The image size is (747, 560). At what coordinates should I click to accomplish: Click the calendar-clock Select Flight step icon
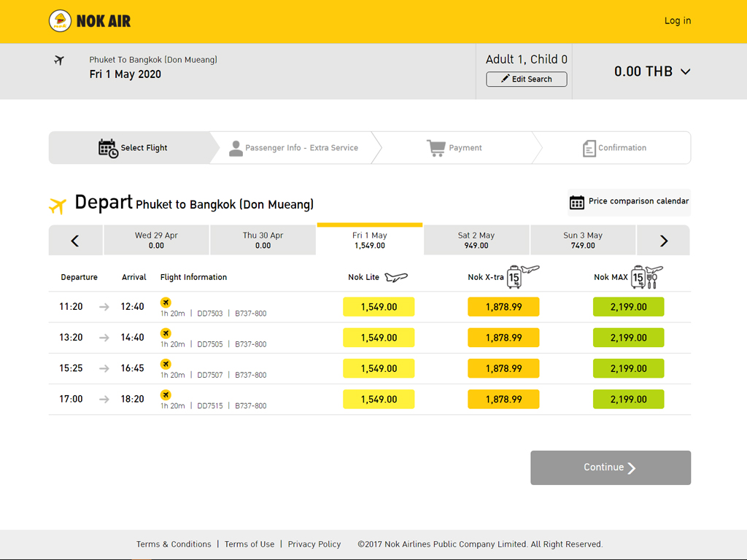[x=108, y=148]
